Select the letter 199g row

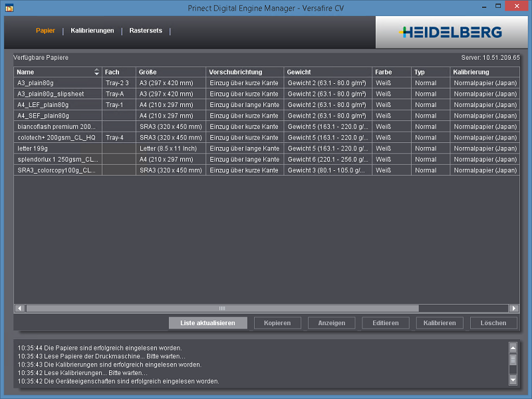[x=267, y=148]
